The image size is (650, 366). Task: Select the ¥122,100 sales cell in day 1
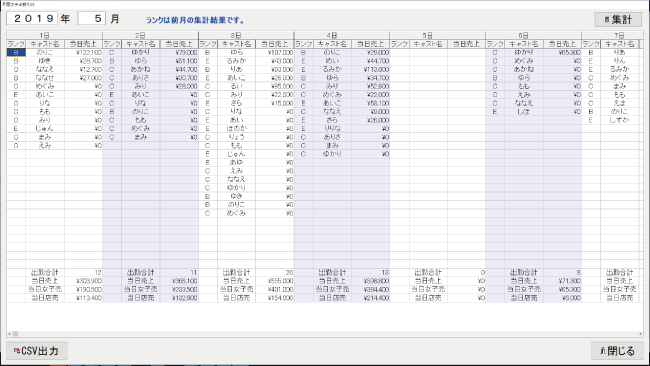83,53
